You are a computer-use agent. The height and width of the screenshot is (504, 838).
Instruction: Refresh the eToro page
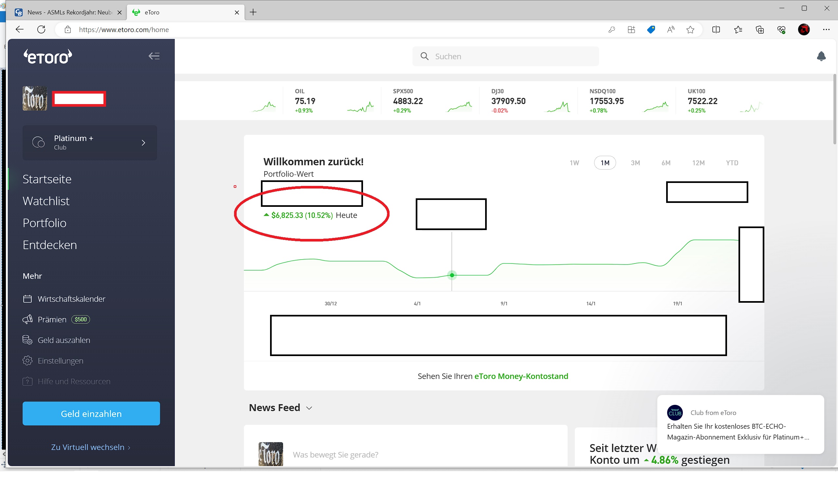pyautogui.click(x=42, y=30)
